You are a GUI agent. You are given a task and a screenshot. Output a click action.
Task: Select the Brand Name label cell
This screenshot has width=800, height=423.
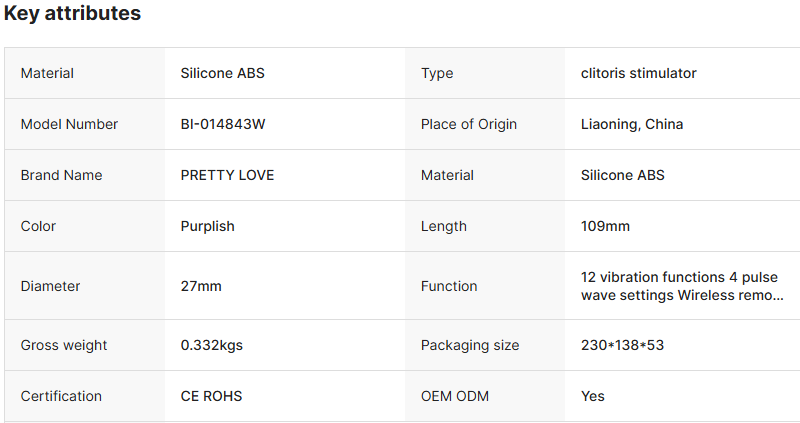(x=85, y=175)
